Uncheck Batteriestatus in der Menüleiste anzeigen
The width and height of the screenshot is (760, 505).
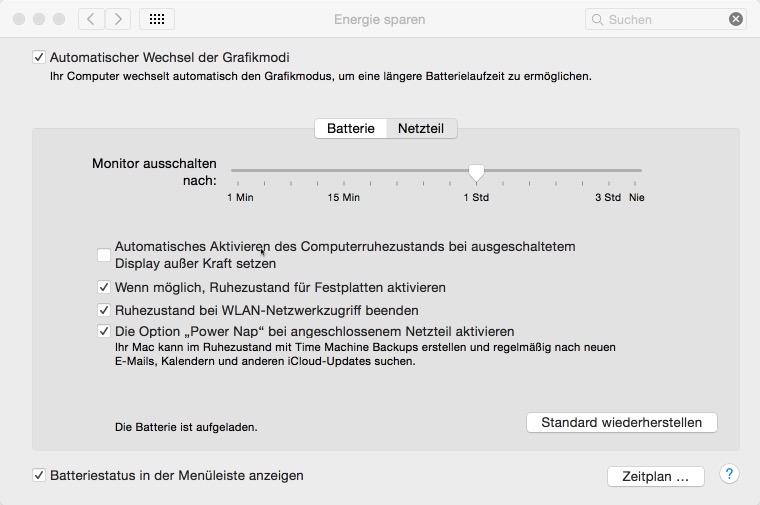click(39, 476)
